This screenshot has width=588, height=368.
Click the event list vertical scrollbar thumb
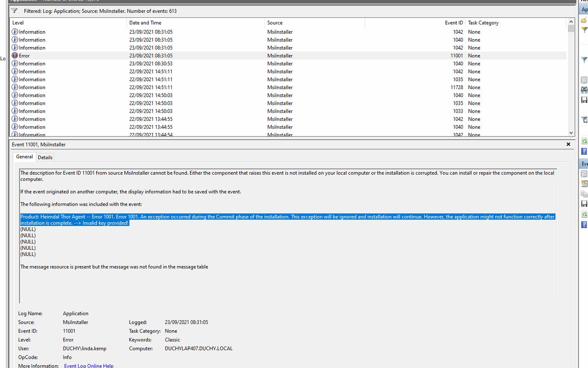tap(571, 29)
